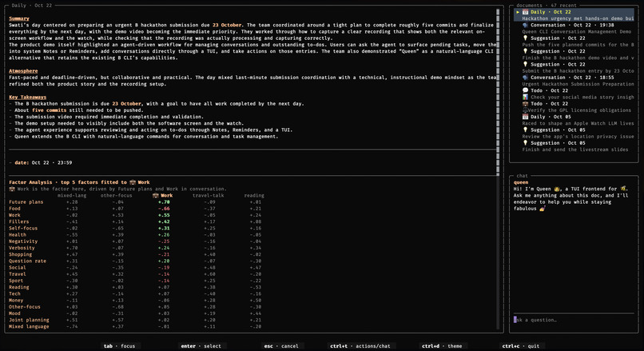Open 'Push the five planned commits' suggestion

[578, 45]
